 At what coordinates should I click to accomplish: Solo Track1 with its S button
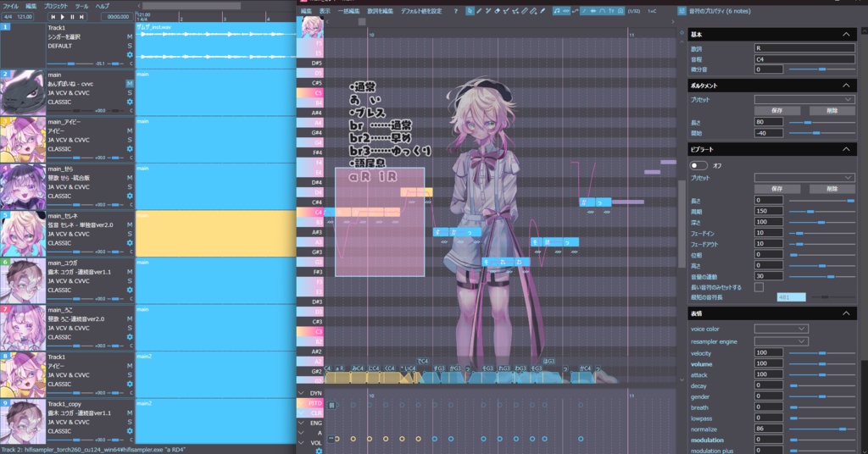coord(130,46)
